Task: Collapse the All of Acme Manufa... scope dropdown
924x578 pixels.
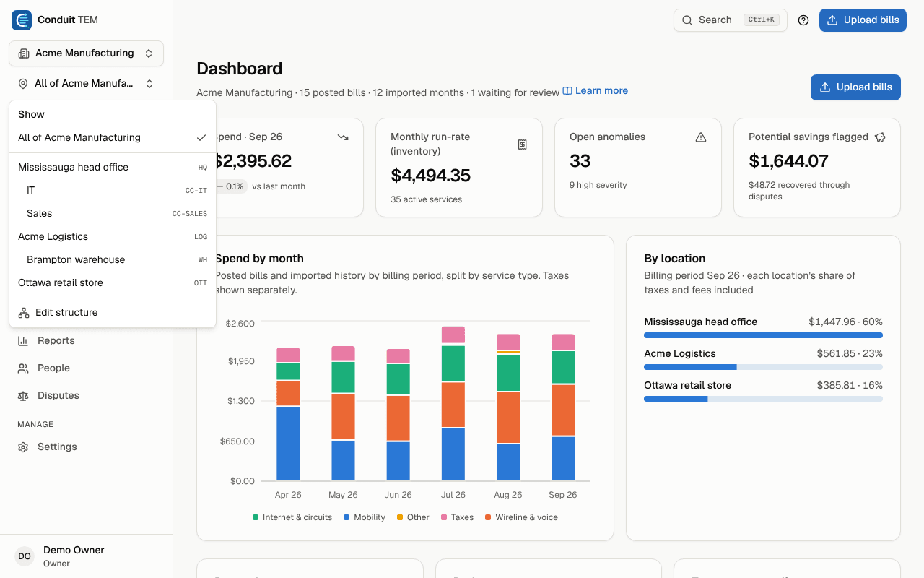Action: [x=86, y=84]
